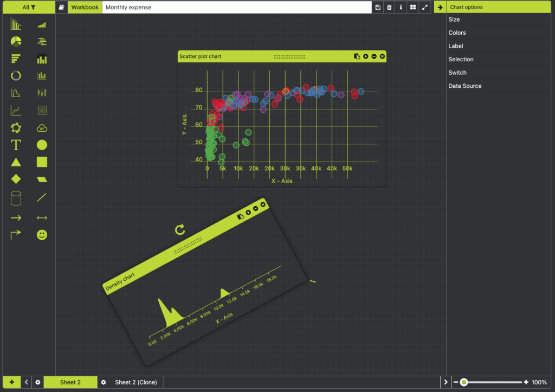Switch to Sheet 2 (Clone) tab
This screenshot has height=392, width=555.
coord(136,382)
